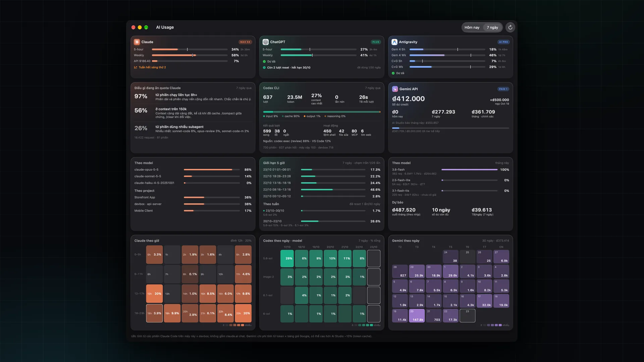Click the 3.1-flash-tts model row
This screenshot has width=644, height=362.
pyautogui.click(x=450, y=193)
